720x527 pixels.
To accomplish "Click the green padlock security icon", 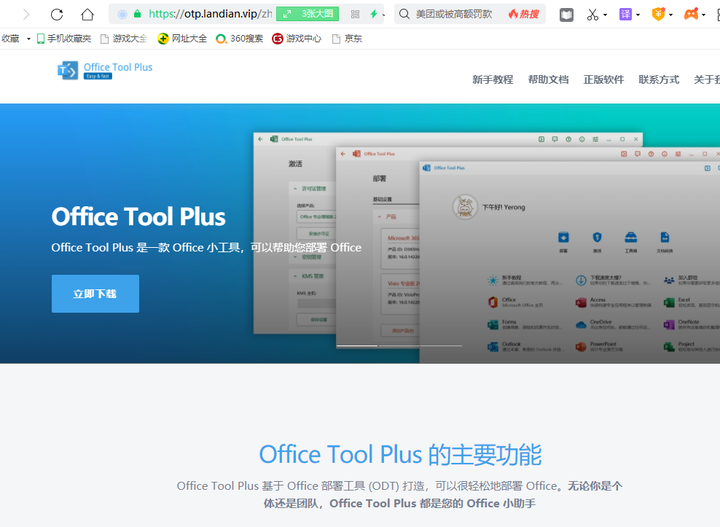I will click(x=137, y=14).
